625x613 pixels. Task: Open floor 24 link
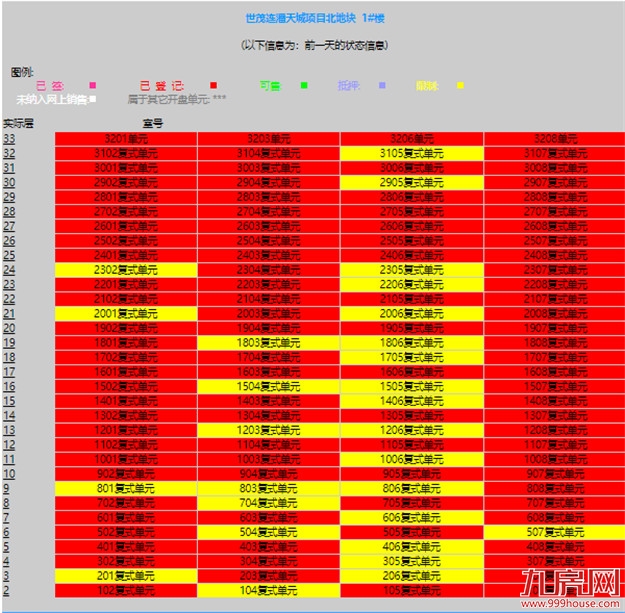(9, 270)
